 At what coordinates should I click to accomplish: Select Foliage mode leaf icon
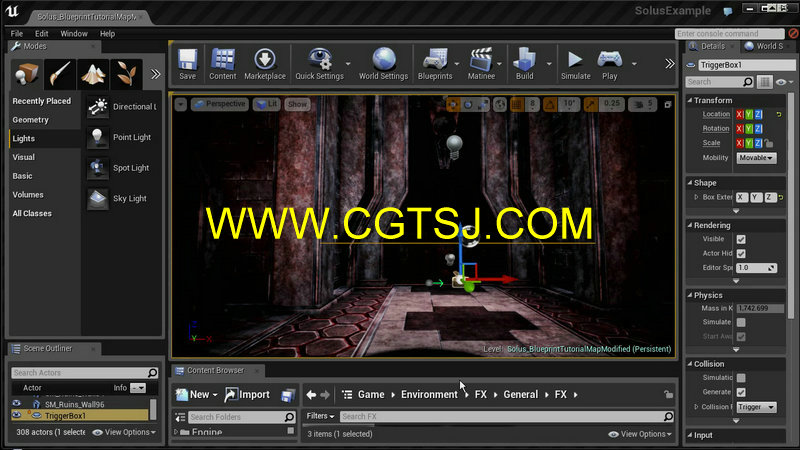[126, 74]
